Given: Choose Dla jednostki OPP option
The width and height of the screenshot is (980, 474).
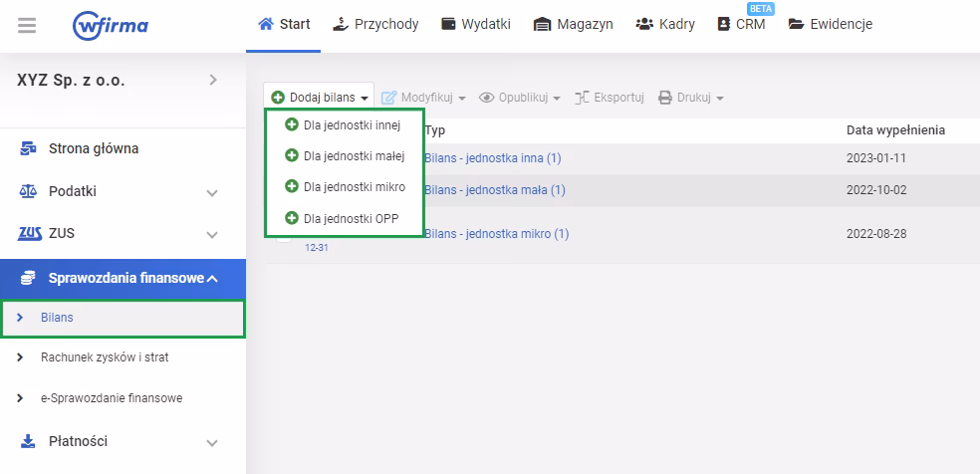Looking at the screenshot, I should click(351, 218).
